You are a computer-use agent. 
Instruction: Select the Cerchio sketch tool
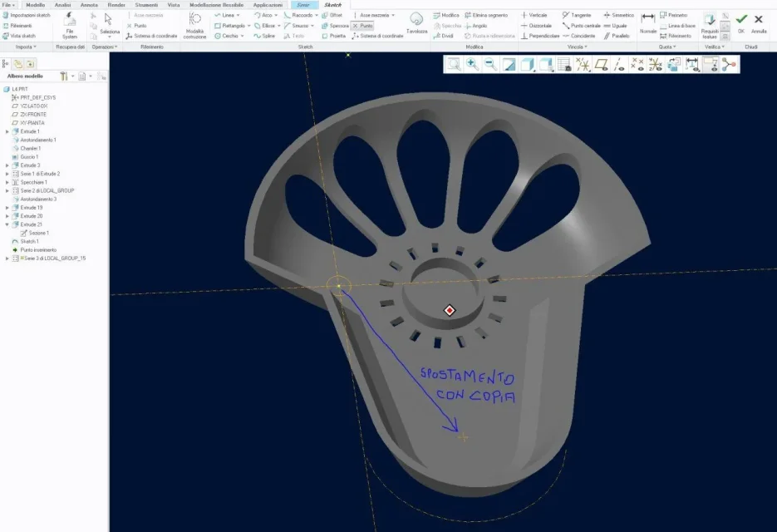pyautogui.click(x=226, y=37)
